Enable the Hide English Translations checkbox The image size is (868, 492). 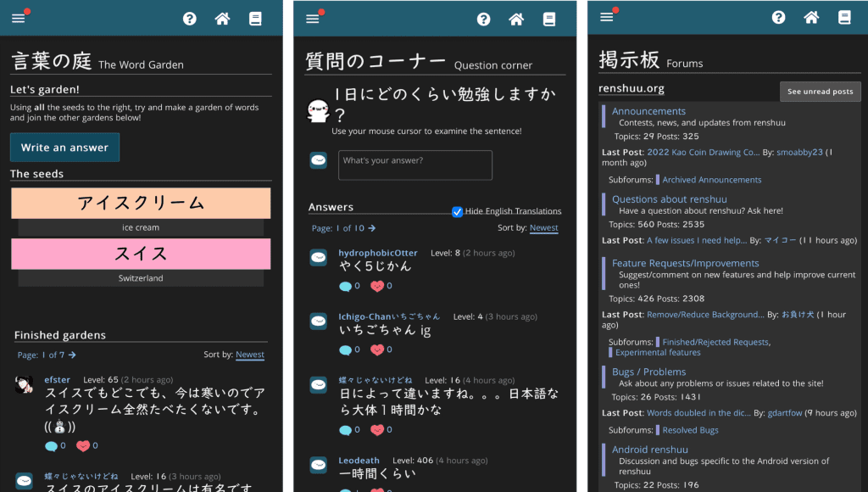point(457,211)
